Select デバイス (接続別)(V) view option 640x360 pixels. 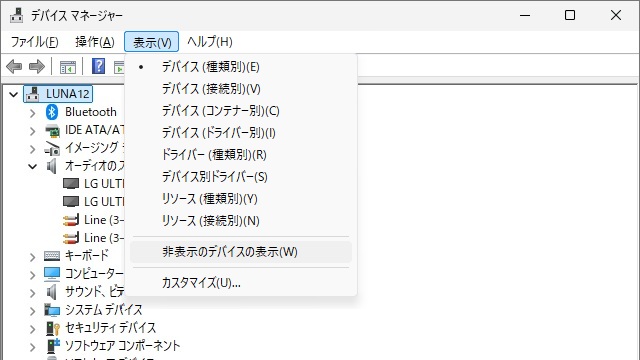click(241, 89)
